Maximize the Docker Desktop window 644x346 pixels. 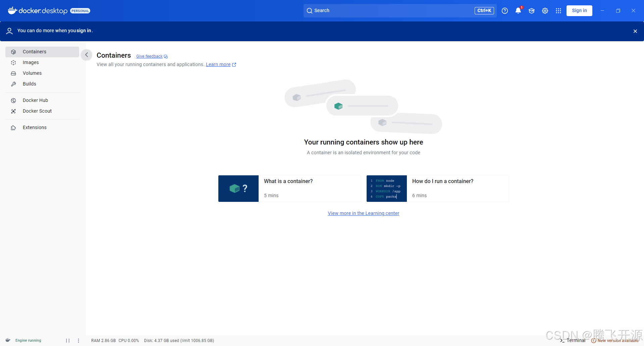pos(618,11)
